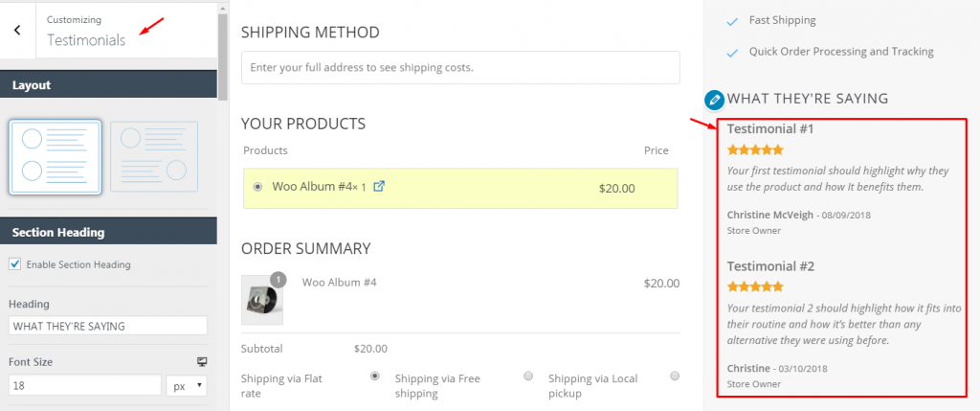Click the Testimonial #1 five-star rating
The height and width of the screenshot is (411, 980).
click(x=755, y=149)
